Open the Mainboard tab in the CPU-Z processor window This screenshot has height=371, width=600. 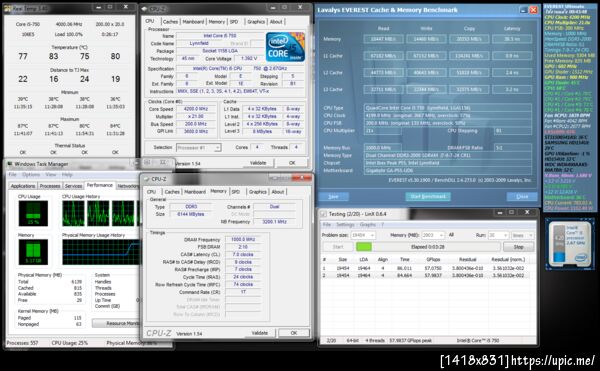193,22
